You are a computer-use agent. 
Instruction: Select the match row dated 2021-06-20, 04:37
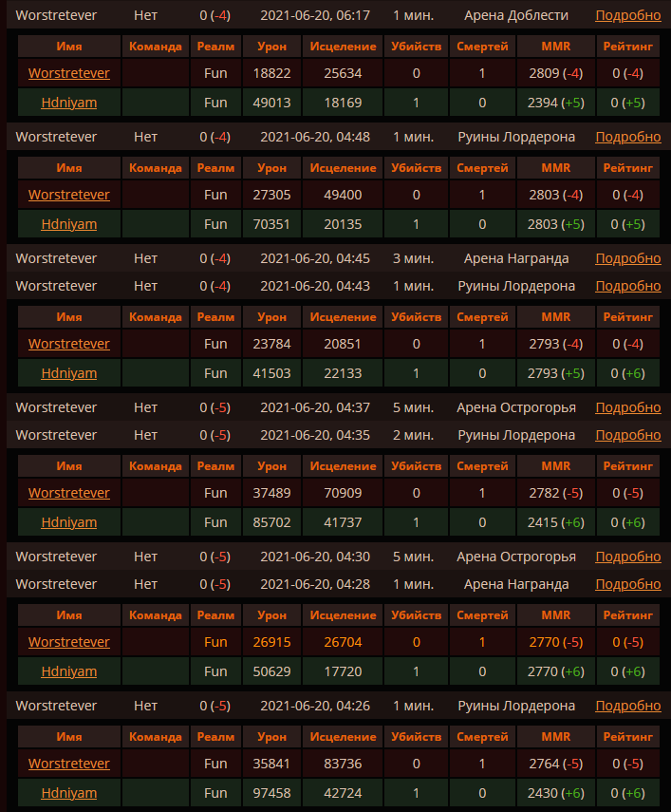coord(339,407)
